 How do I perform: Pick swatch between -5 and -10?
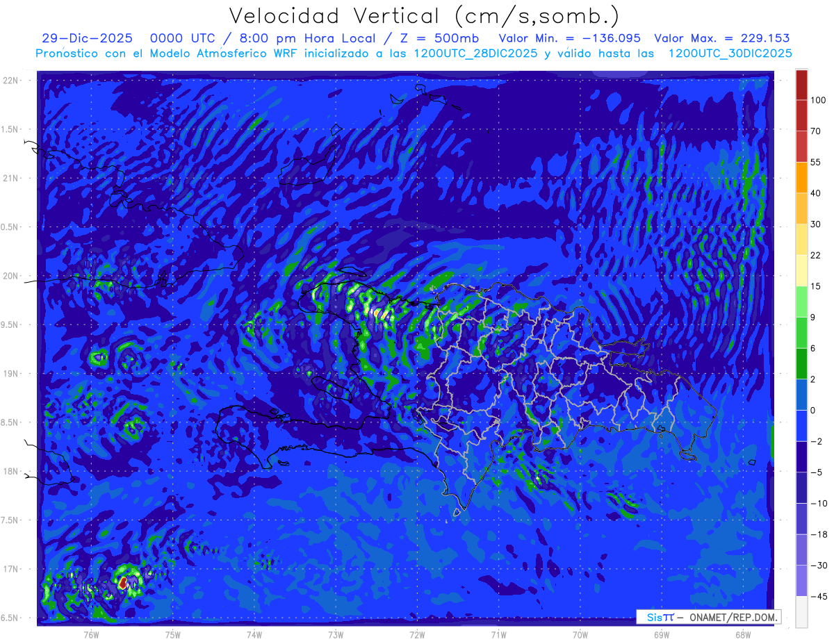[x=801, y=488]
